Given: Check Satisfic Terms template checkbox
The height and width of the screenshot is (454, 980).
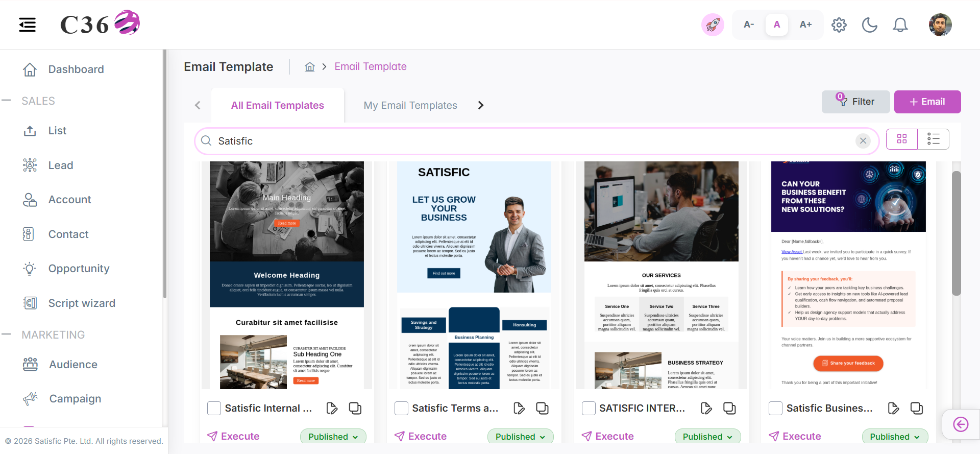Looking at the screenshot, I should click(402, 409).
